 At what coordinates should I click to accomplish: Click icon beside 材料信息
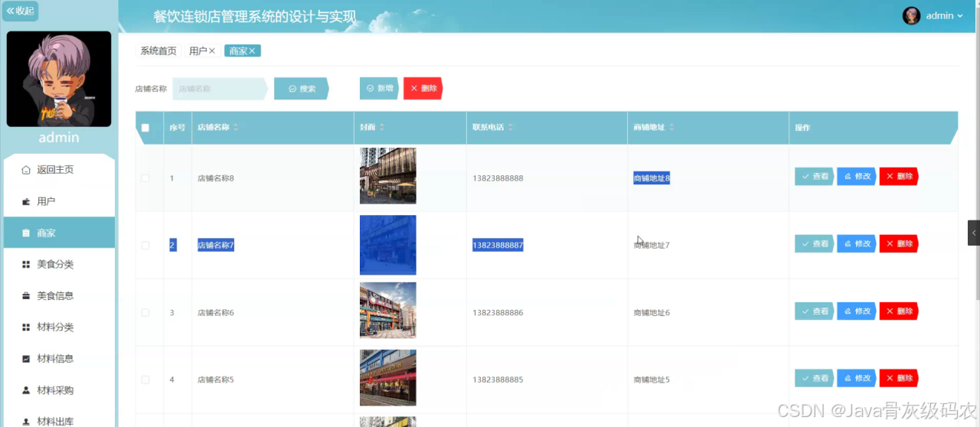(26, 358)
